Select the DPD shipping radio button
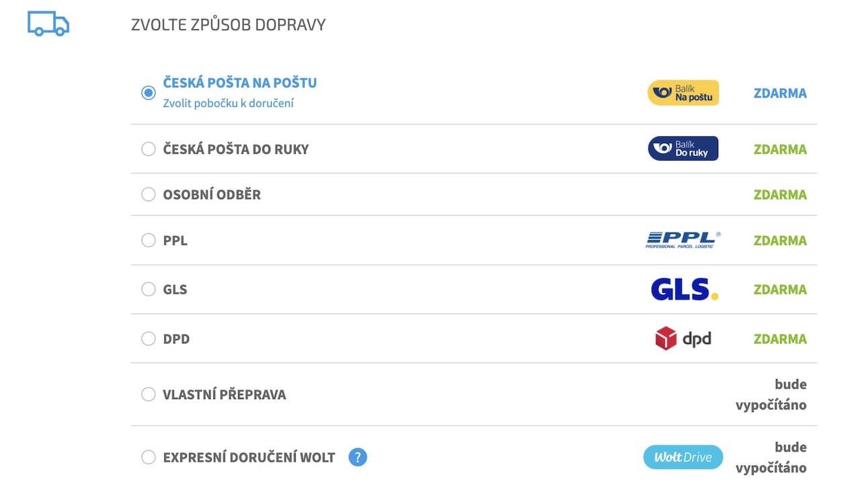 point(149,339)
